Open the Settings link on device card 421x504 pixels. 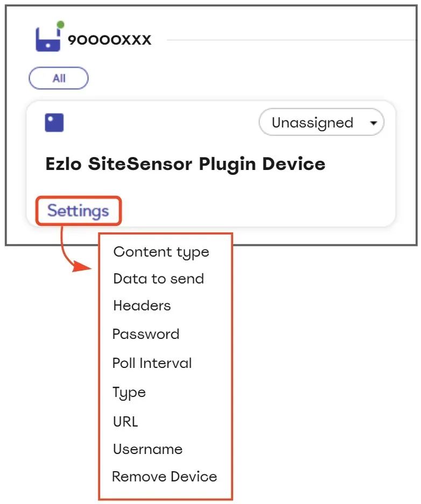[78, 211]
